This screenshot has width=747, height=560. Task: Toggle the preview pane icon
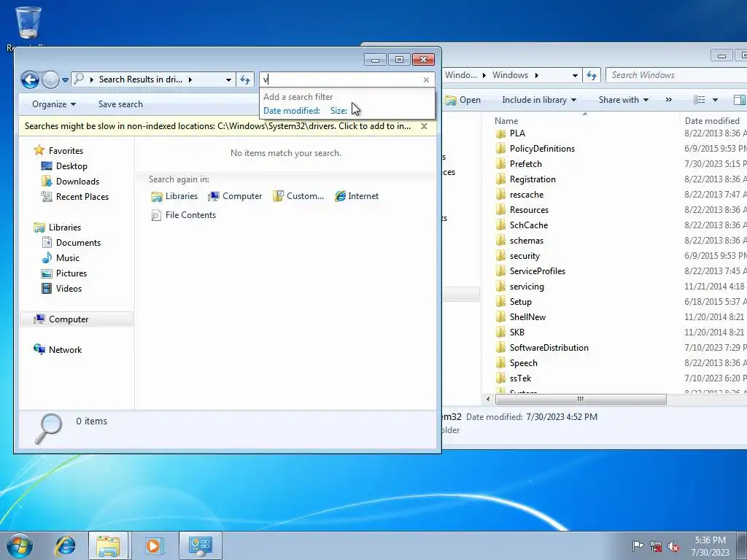point(740,99)
